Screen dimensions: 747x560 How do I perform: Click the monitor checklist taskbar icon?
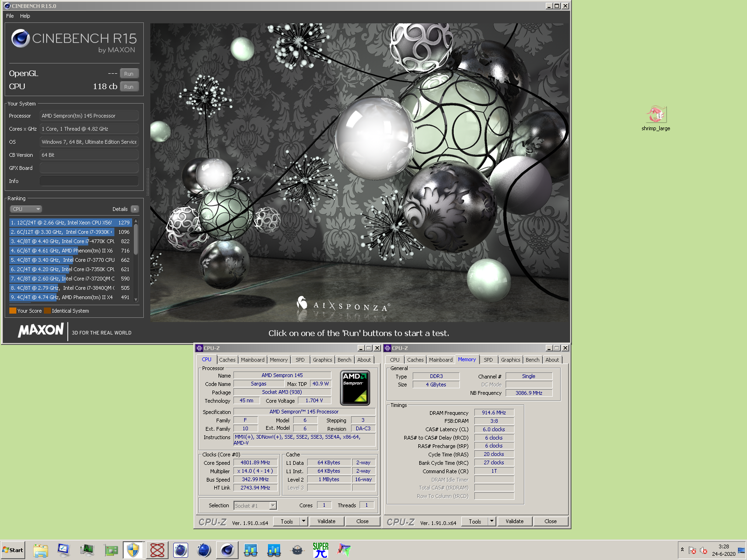63,550
